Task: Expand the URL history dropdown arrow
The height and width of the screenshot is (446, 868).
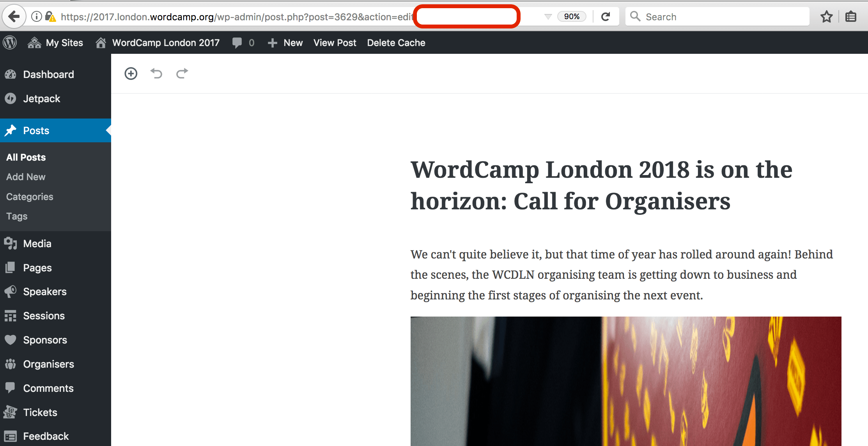Action: tap(548, 16)
